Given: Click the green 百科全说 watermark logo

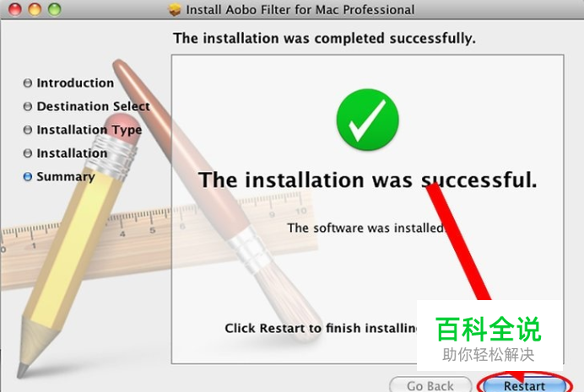Looking at the screenshot, I should 488,329.
